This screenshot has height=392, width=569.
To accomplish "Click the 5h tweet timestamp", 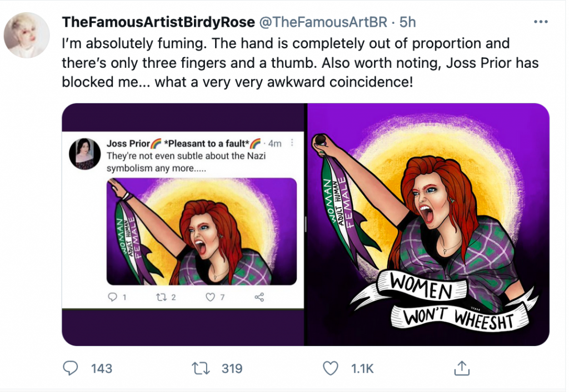I will pyautogui.click(x=408, y=22).
